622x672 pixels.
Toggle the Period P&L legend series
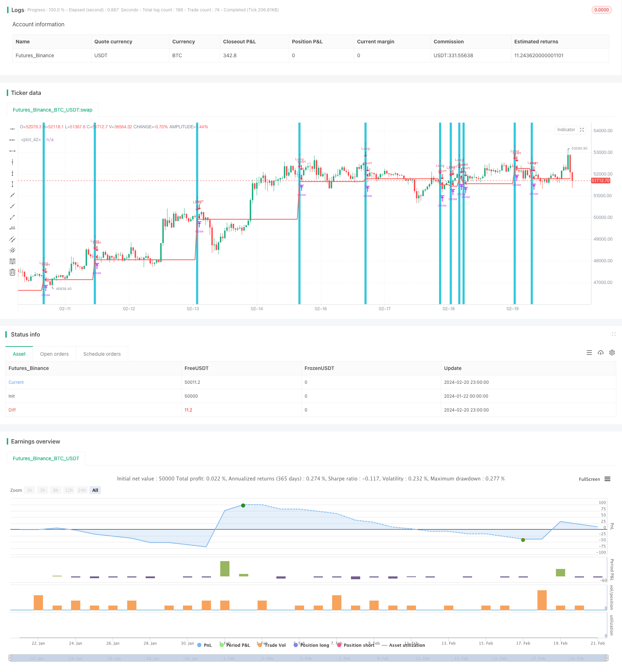click(x=235, y=645)
